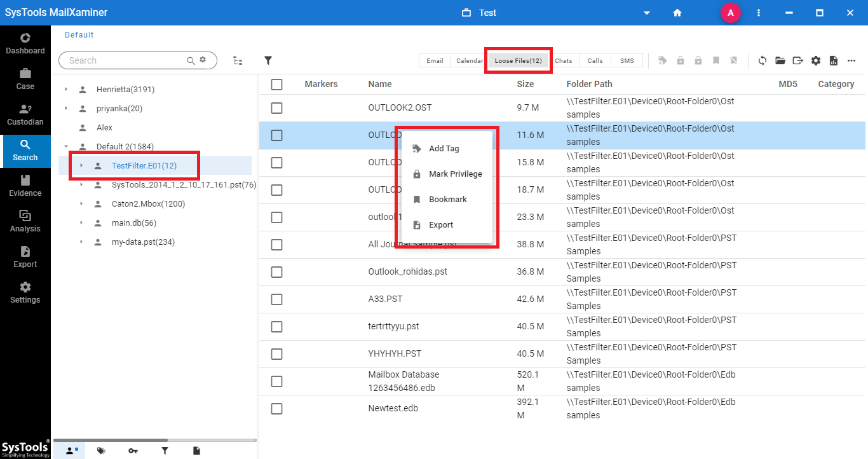Viewport: 868px width, 459px height.
Task: Select the Search sidebar section
Action: point(25,151)
